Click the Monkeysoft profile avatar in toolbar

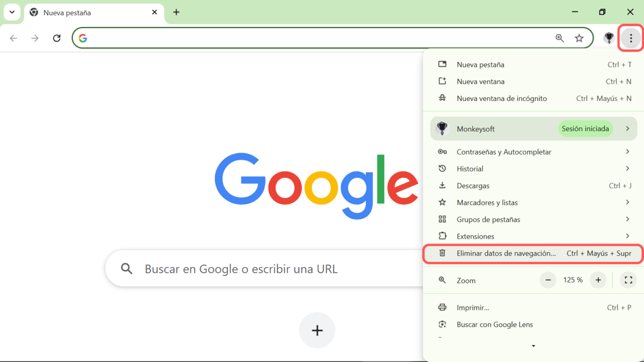click(609, 38)
